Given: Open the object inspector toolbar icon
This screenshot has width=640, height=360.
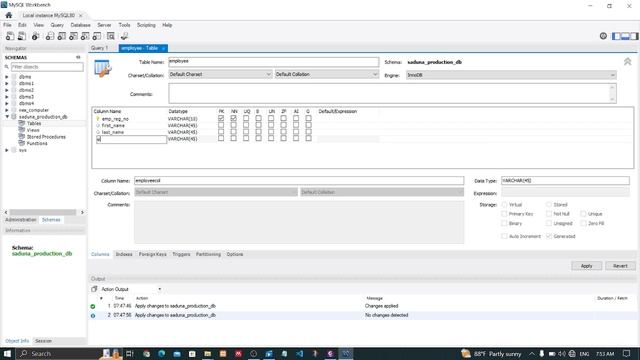Looking at the screenshot, I should click(36, 36).
